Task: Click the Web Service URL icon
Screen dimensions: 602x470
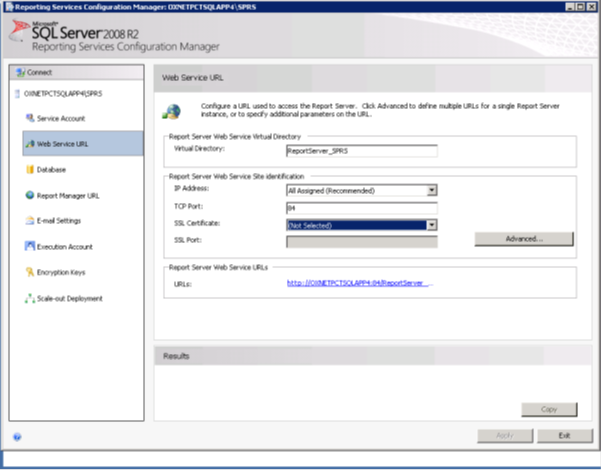Action: click(30, 144)
